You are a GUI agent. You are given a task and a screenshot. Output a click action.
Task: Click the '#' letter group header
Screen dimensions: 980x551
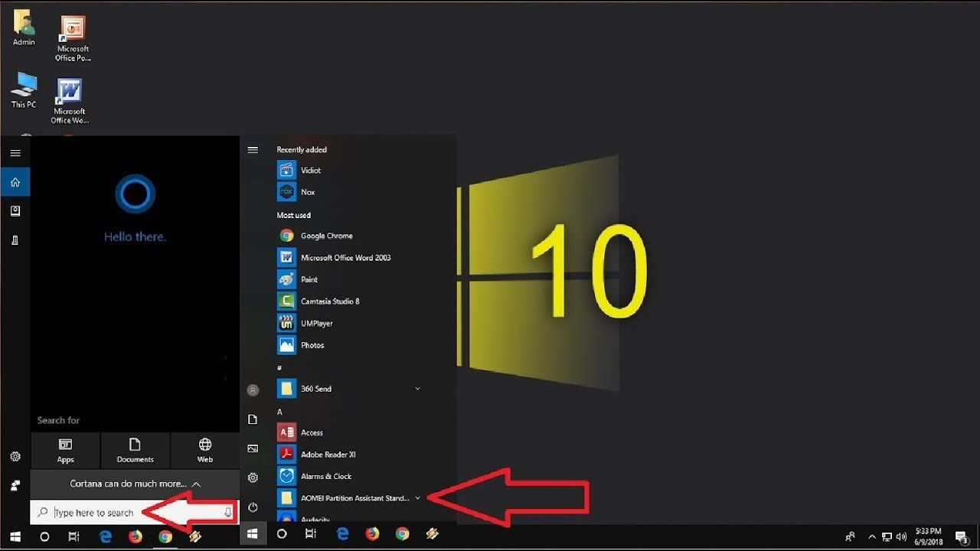[279, 368]
